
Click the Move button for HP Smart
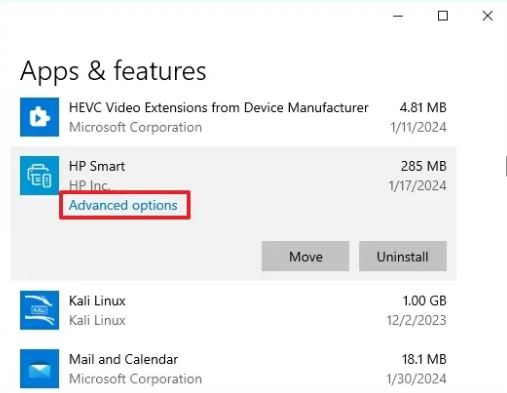pyautogui.click(x=305, y=256)
